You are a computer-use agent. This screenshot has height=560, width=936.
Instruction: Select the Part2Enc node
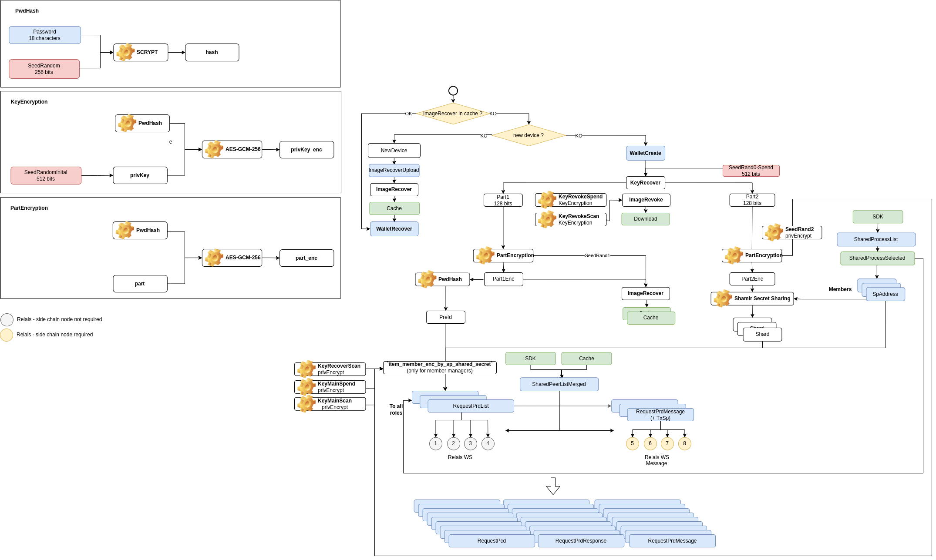click(x=752, y=279)
